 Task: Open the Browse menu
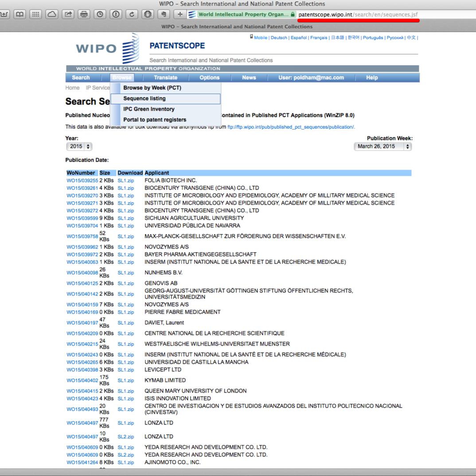pos(122,78)
